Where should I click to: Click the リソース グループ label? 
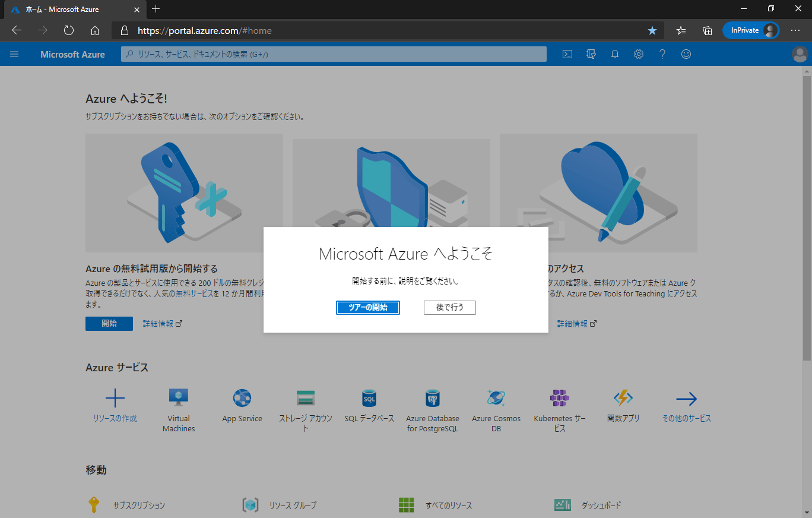[293, 506]
